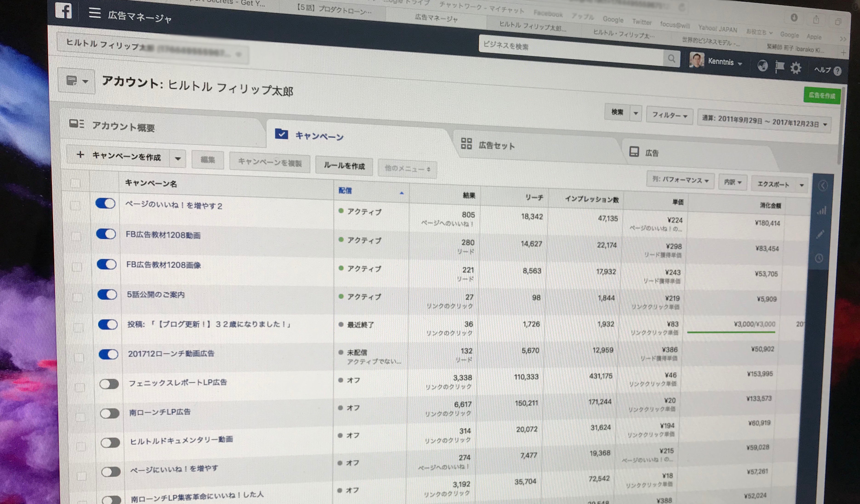Screen dimensions: 860x504
Task: Click the Safari downloads icon
Action: 794,17
